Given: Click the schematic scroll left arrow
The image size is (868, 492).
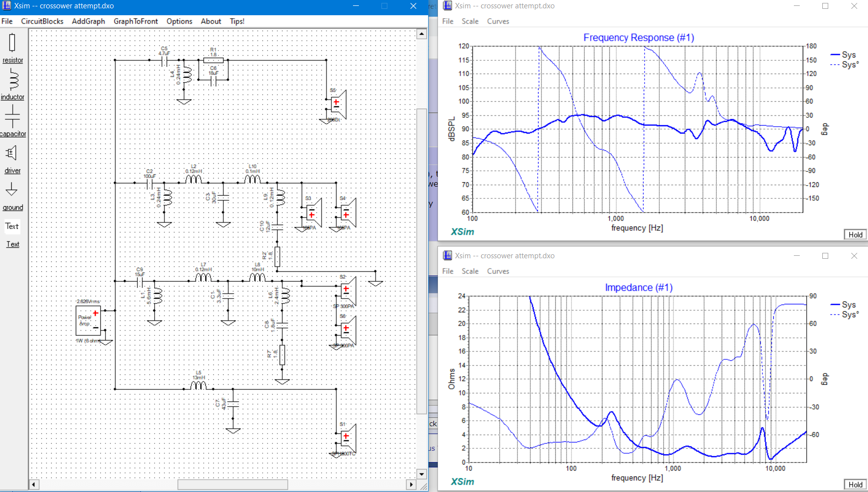Looking at the screenshot, I should tap(34, 485).
